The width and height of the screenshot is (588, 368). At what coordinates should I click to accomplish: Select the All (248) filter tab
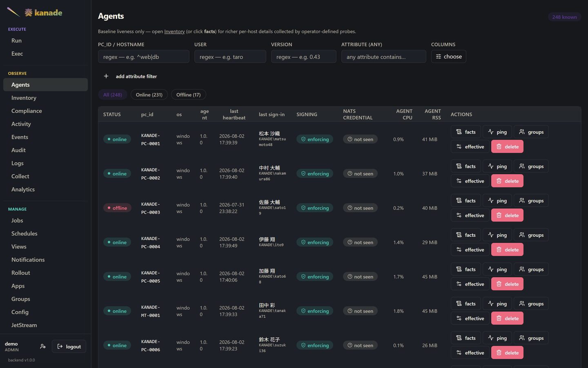point(112,94)
